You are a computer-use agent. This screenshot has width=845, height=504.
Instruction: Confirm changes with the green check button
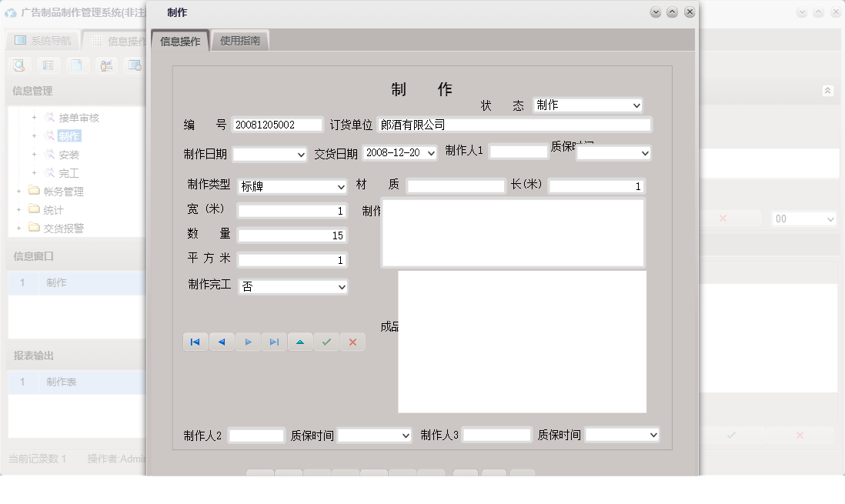(x=326, y=342)
